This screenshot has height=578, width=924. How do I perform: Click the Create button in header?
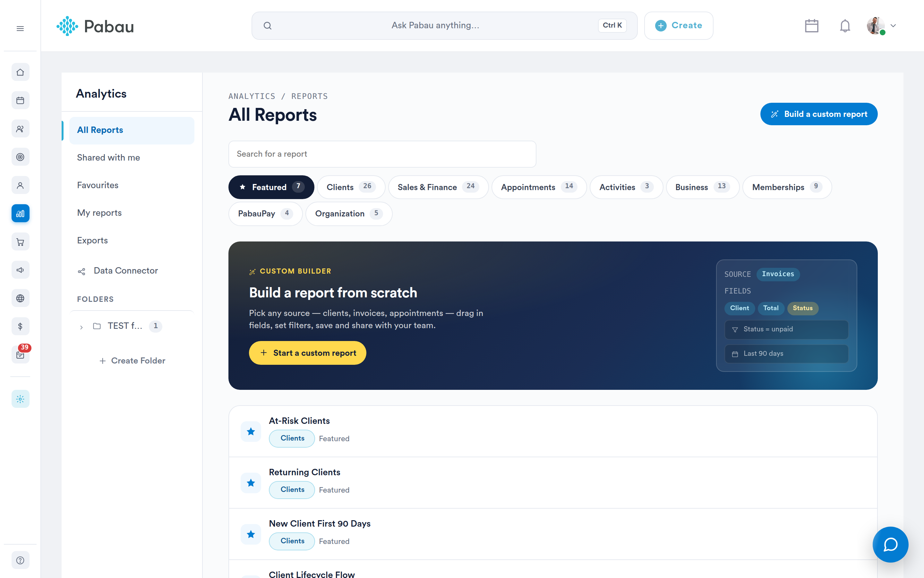[x=679, y=26]
